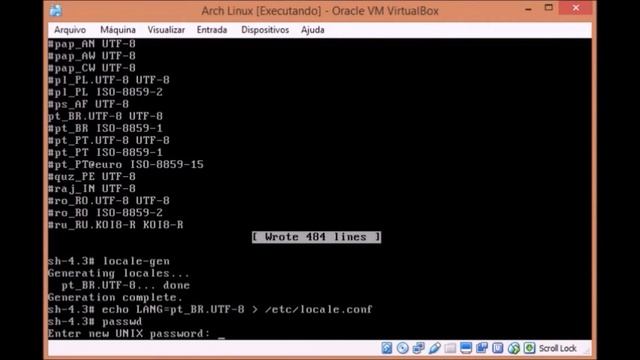Click the '#pl_PL ISO-8859-2' line
Viewport: 640px width, 360px height.
105,92
